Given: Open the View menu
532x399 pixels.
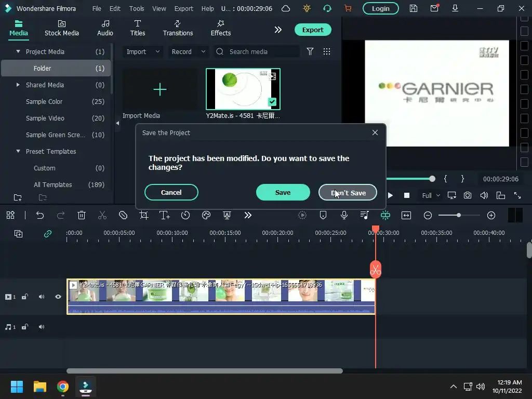Looking at the screenshot, I should [159, 8].
